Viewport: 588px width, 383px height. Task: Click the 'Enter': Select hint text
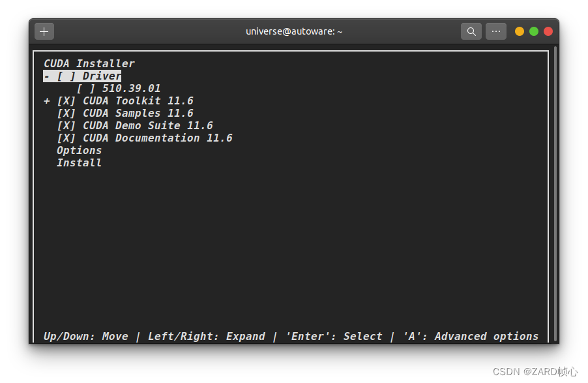(x=334, y=337)
